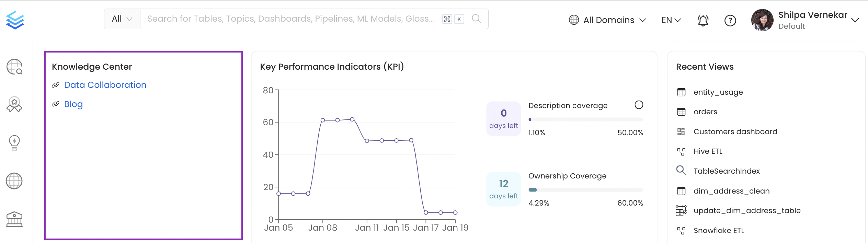The height and width of the screenshot is (243, 868).
Task: Open the notifications bell icon
Action: coord(703,21)
